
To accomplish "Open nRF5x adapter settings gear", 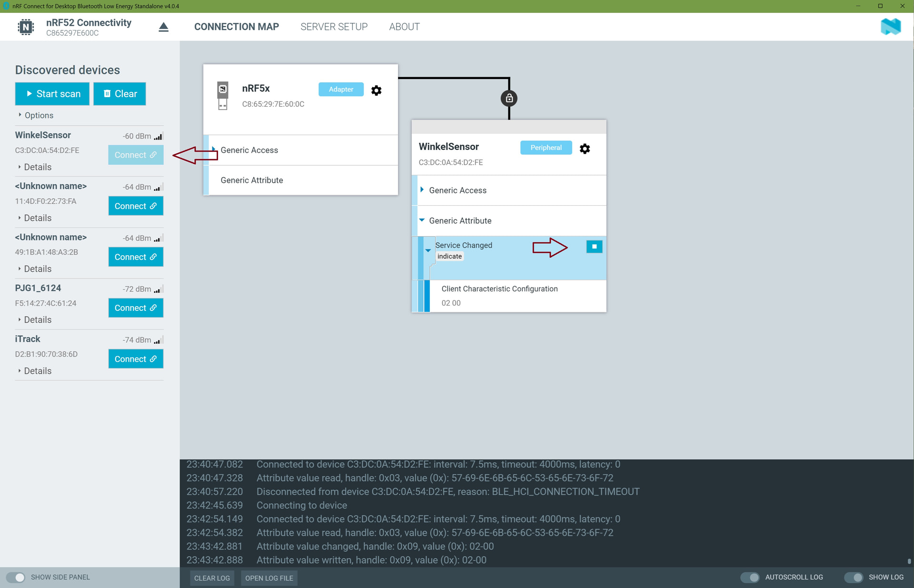I will point(376,90).
